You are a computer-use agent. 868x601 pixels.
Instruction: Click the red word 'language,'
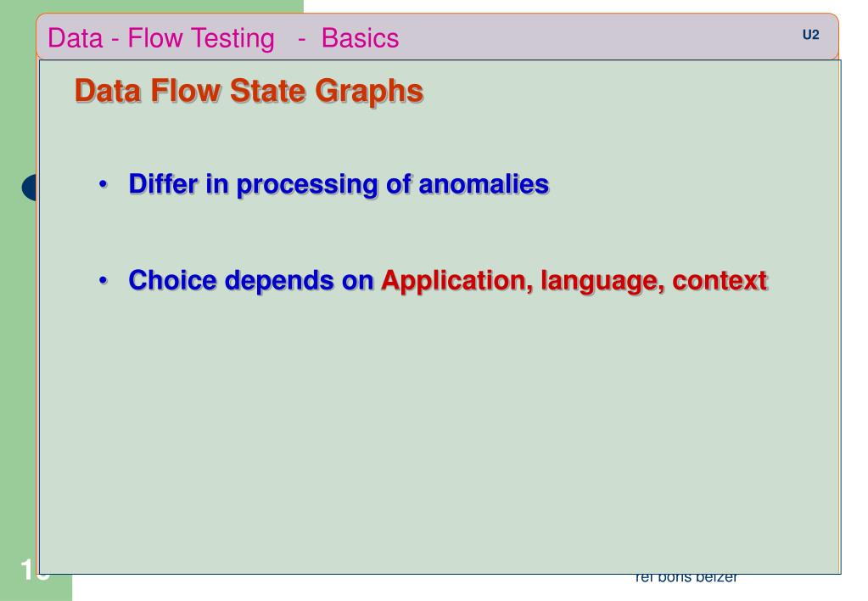pos(602,281)
